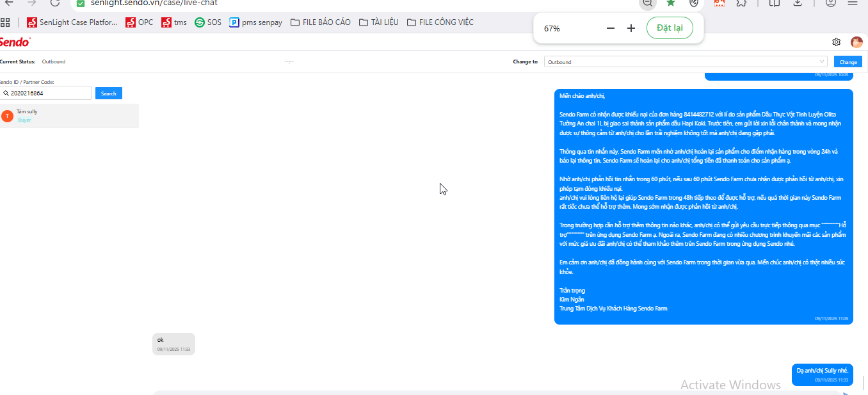Click the 67% zoom level text
The image size is (868, 395).
point(552,29)
